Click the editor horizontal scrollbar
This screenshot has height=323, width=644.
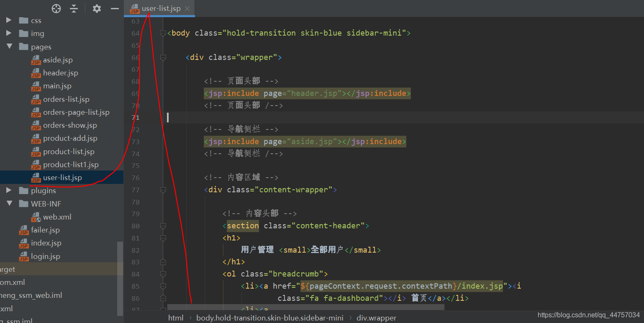tap(305, 307)
